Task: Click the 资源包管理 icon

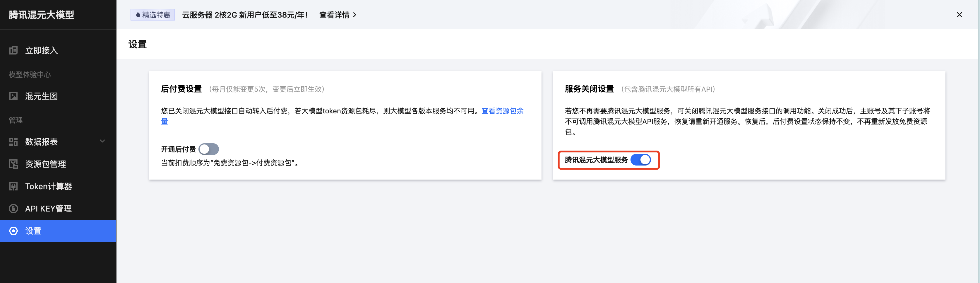Action: coord(13,164)
